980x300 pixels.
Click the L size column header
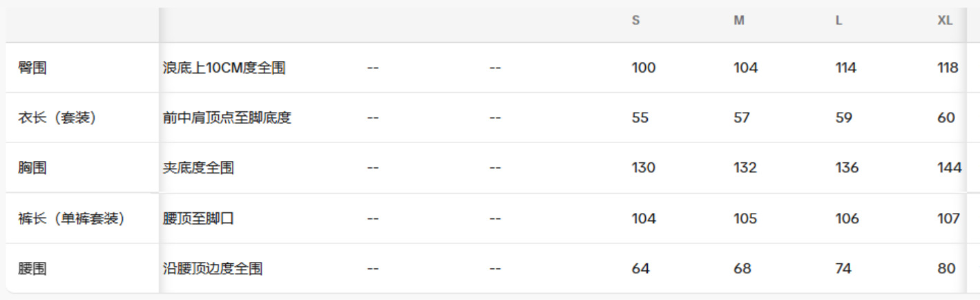point(838,21)
